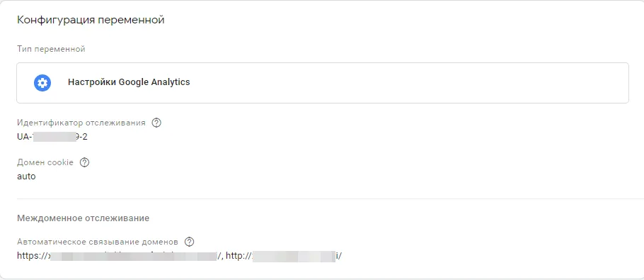
Task: Open help icon beside Идентификатор отслеживания
Action: (x=156, y=123)
